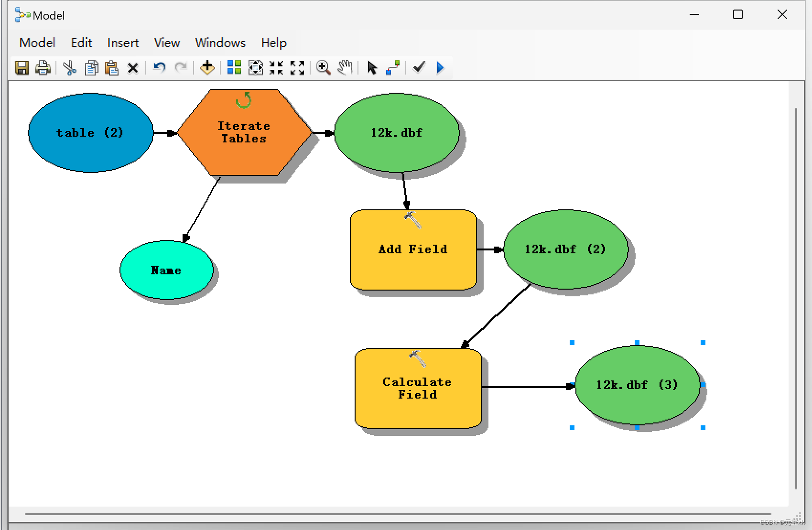Select the first 12k.dbf output oval
The height and width of the screenshot is (530, 812).
[397, 132]
